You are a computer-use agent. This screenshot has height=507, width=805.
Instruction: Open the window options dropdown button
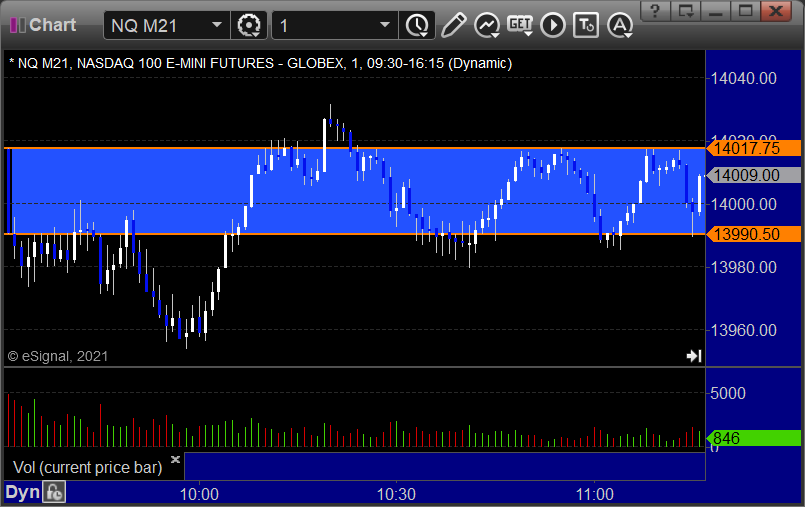pyautogui.click(x=685, y=10)
